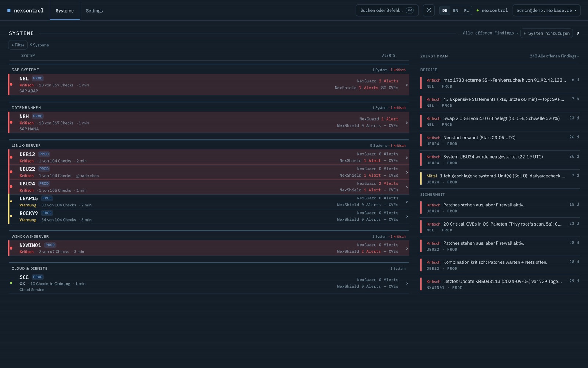588x368 pixels.
Task: Click yellow status dot of LEAP15 row
Action: (x=11, y=201)
